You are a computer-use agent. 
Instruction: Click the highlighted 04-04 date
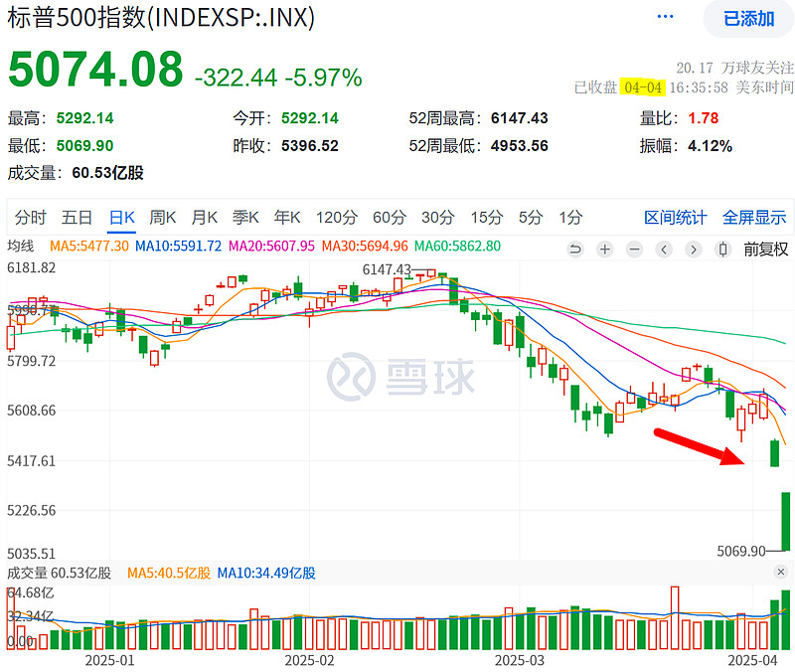point(643,87)
